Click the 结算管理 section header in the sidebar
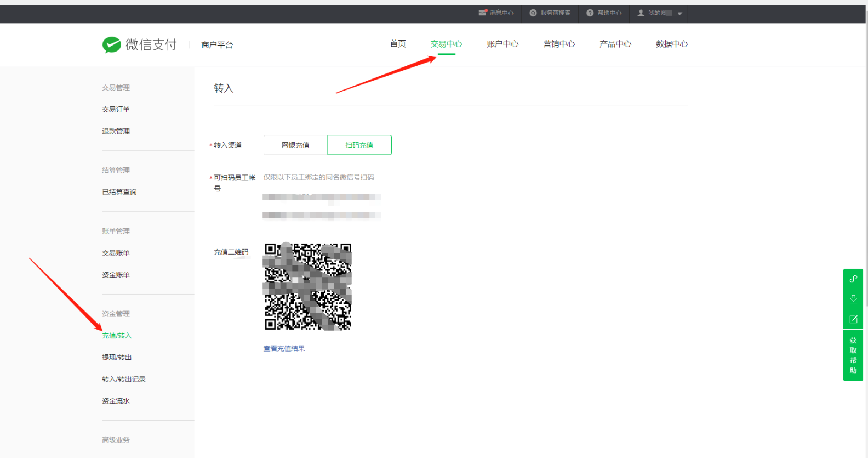This screenshot has height=458, width=868. click(116, 171)
